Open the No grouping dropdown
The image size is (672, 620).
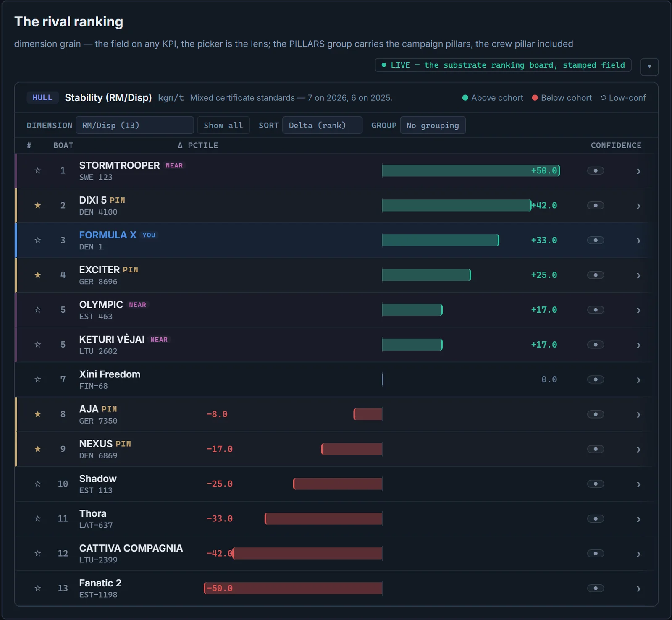(433, 125)
